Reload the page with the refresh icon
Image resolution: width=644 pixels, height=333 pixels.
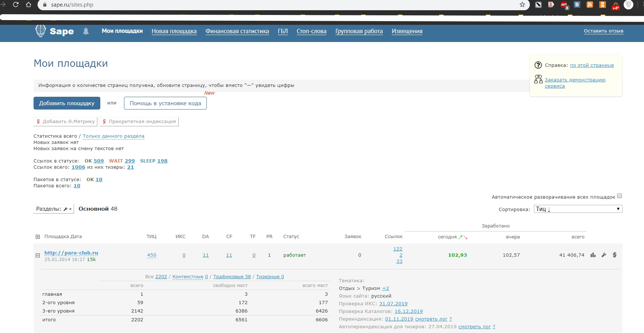(16, 4)
